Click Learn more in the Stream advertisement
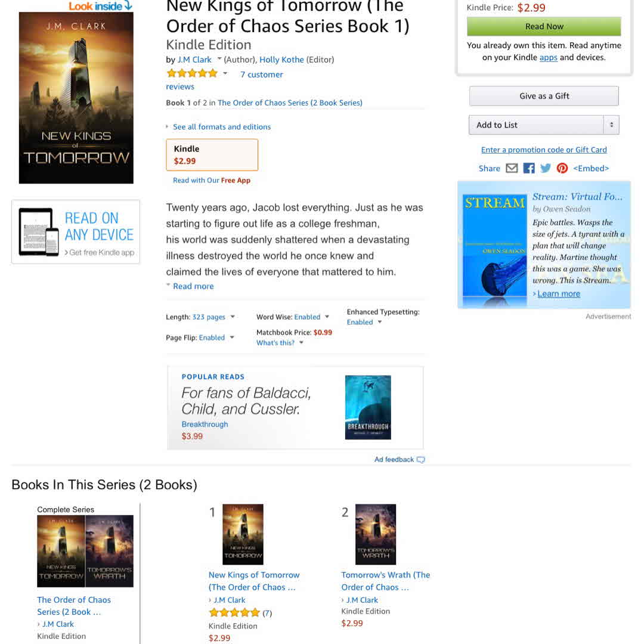 click(x=559, y=294)
